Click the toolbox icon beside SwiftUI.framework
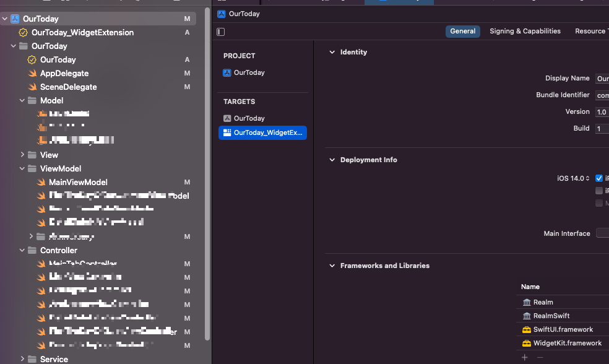The width and height of the screenshot is (609, 364). [527, 330]
